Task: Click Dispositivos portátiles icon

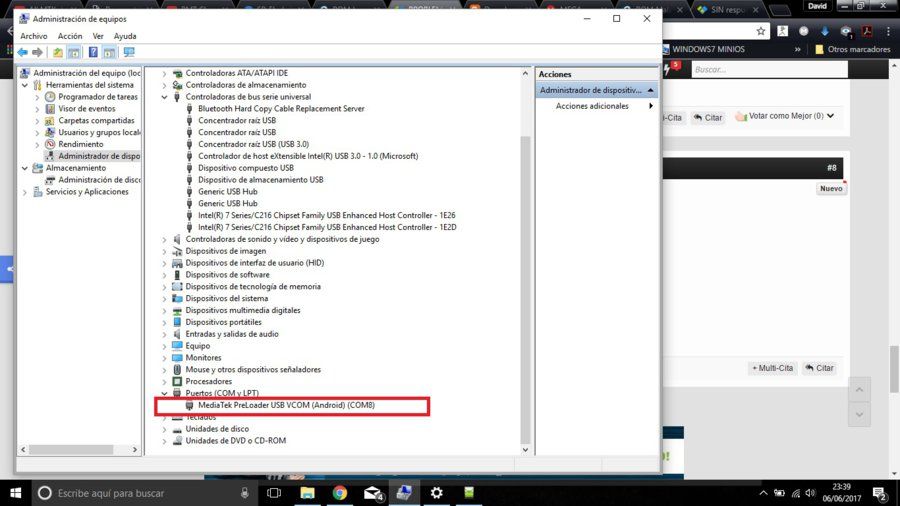Action: [x=177, y=322]
